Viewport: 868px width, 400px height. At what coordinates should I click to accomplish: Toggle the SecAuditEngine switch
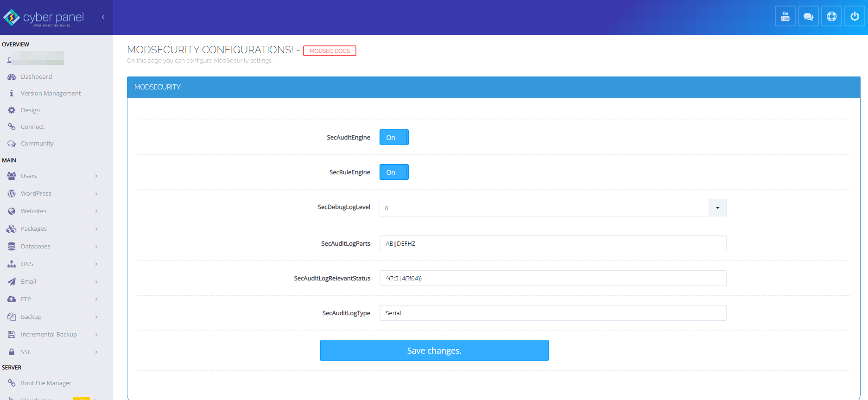click(394, 137)
